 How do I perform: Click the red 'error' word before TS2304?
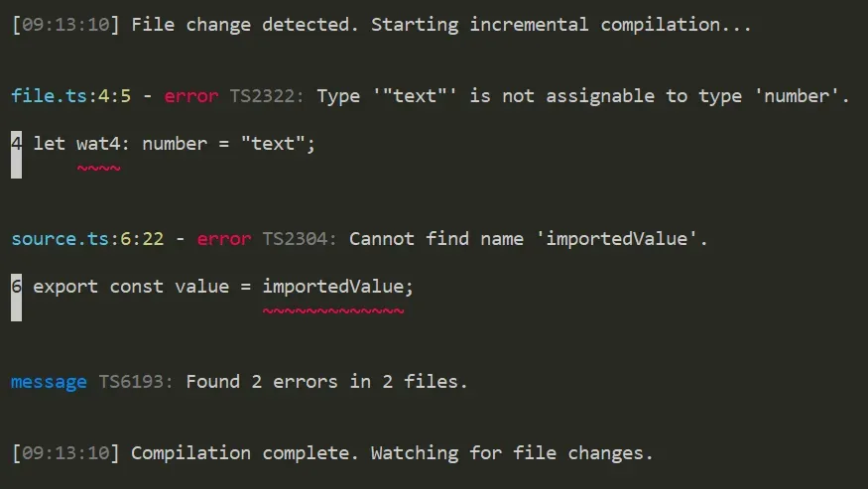point(224,239)
